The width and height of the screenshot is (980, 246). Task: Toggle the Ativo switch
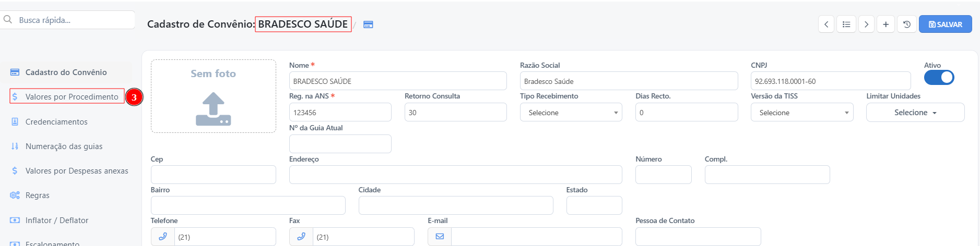click(939, 78)
